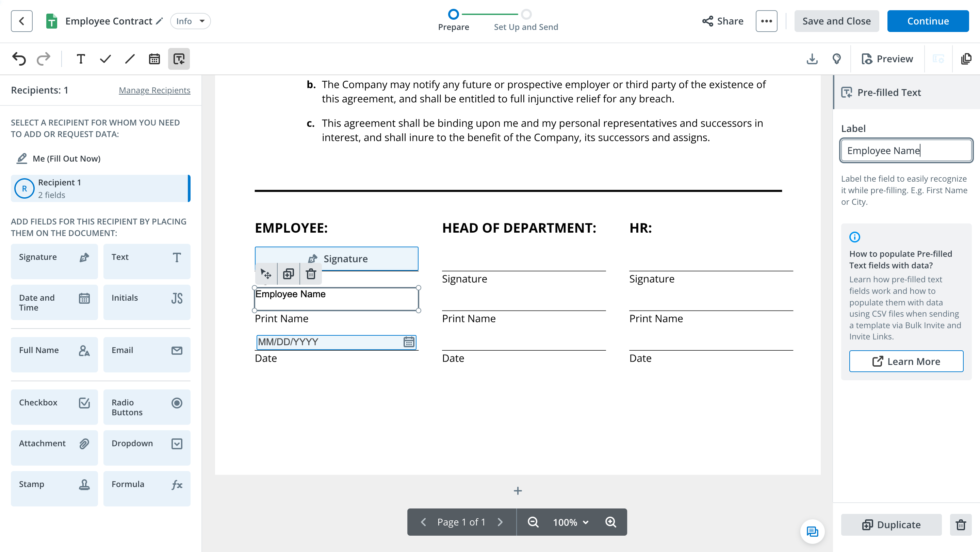Select the checkmark tool in toolbar

[x=105, y=59]
